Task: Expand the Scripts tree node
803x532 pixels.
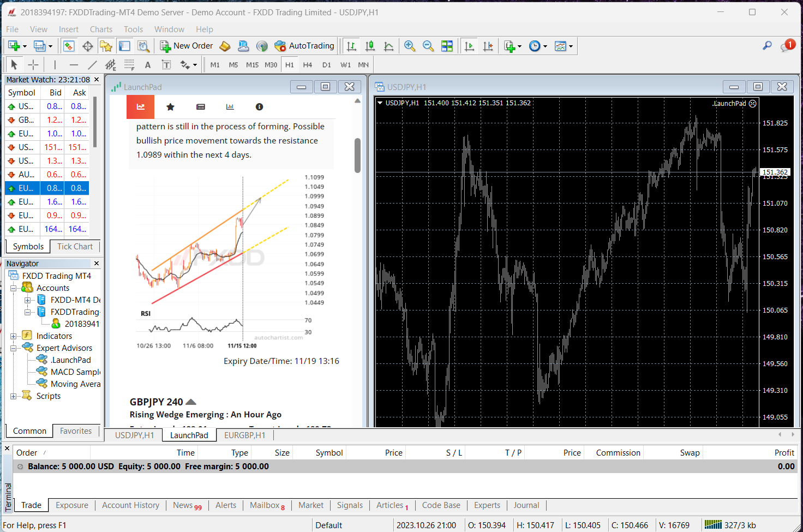Action: pyautogui.click(x=13, y=396)
